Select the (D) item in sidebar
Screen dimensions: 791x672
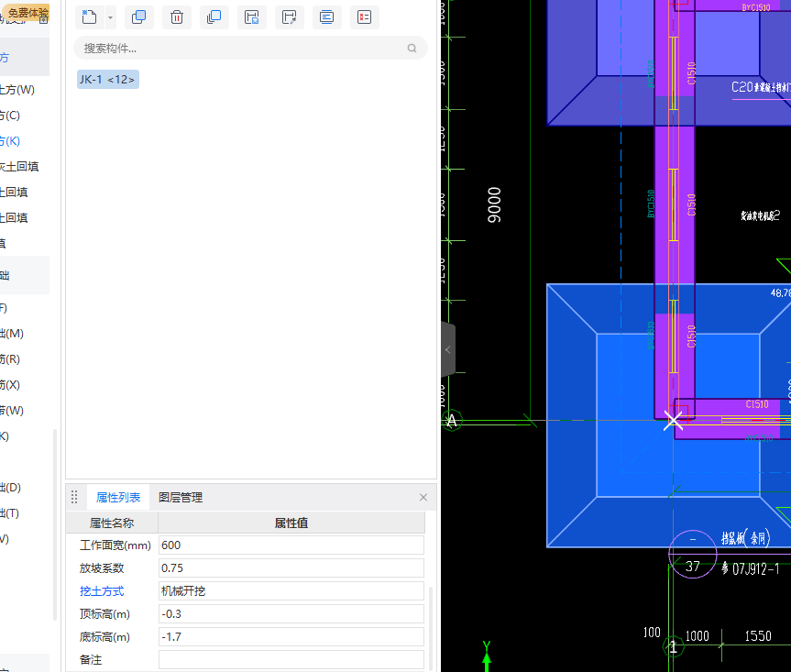tap(11, 488)
